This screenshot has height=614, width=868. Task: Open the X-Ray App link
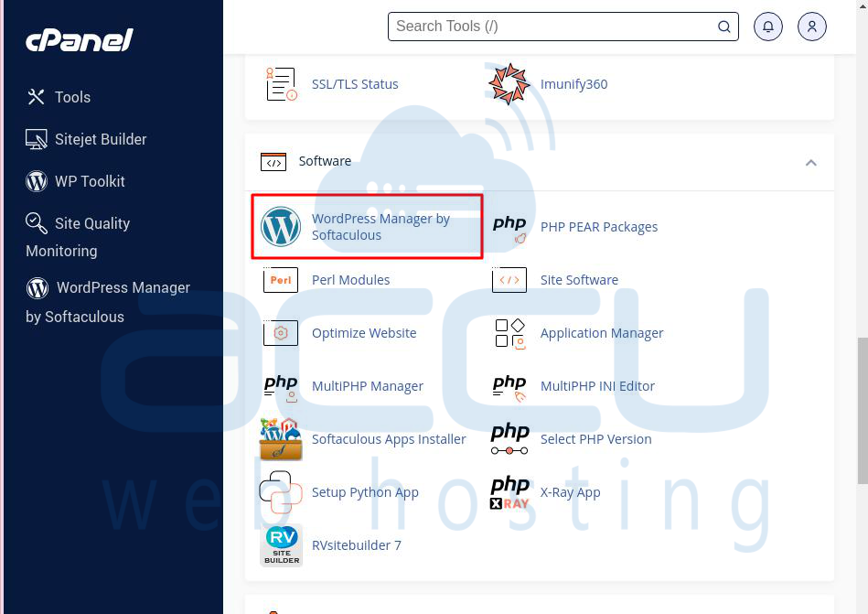pyautogui.click(x=570, y=492)
